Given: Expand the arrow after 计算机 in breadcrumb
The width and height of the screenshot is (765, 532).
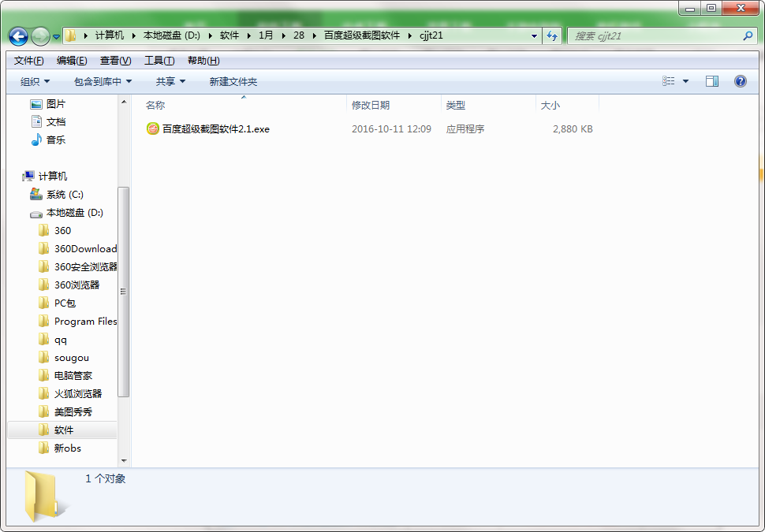Looking at the screenshot, I should coord(134,35).
